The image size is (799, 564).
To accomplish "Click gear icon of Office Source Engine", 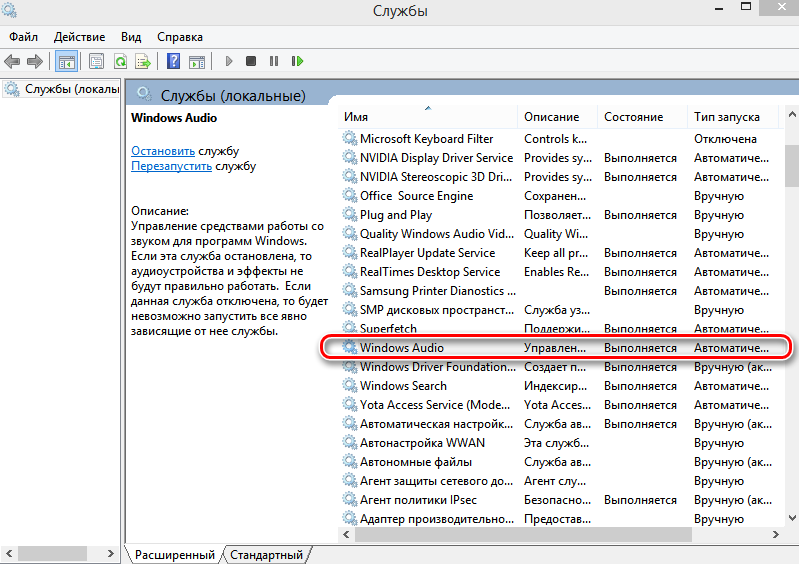I will 350,196.
